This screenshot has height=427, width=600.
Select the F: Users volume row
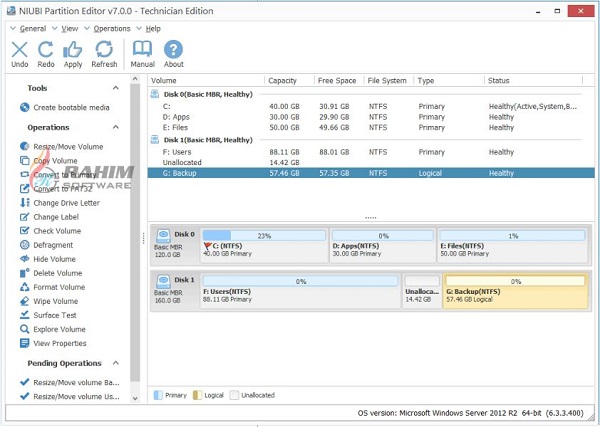coord(371,152)
